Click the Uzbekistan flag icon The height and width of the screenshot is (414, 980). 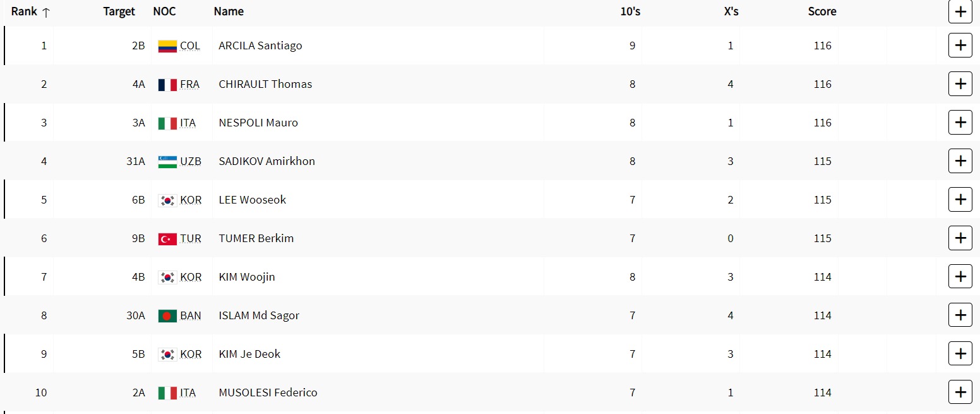pos(167,162)
